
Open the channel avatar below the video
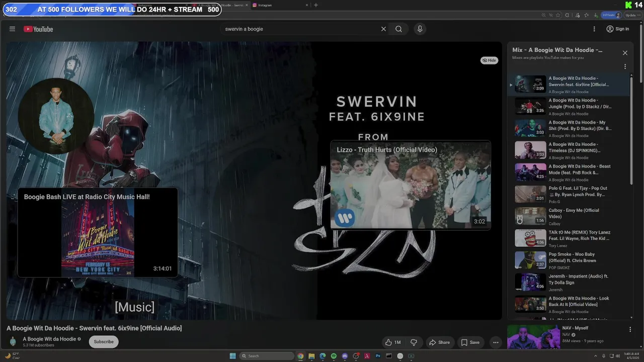13,341
